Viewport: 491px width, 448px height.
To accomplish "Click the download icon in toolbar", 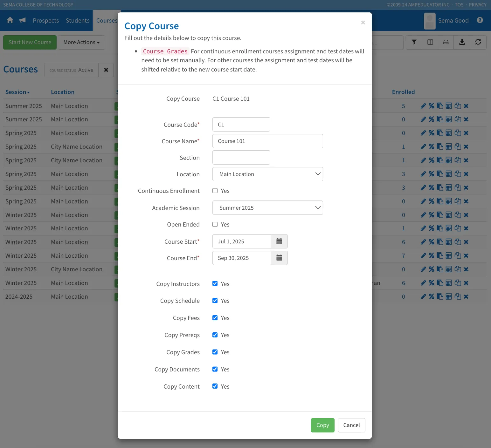I will (462, 42).
